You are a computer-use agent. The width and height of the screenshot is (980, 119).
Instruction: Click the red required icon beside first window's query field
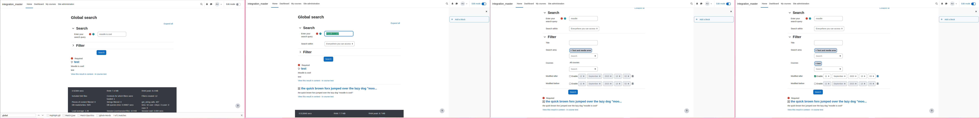90,34
